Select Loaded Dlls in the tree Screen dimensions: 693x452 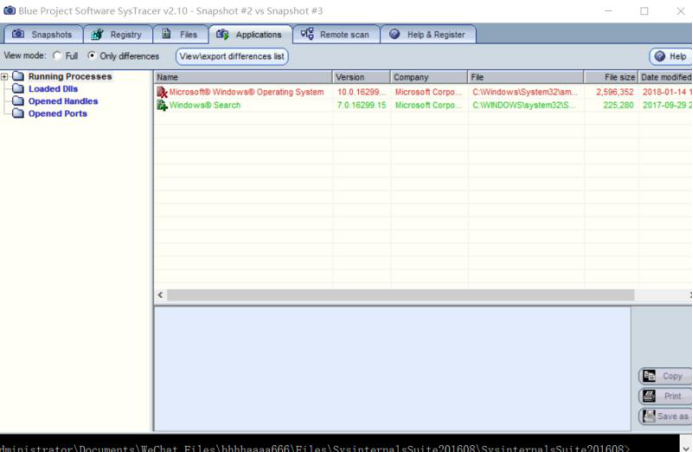[53, 89]
